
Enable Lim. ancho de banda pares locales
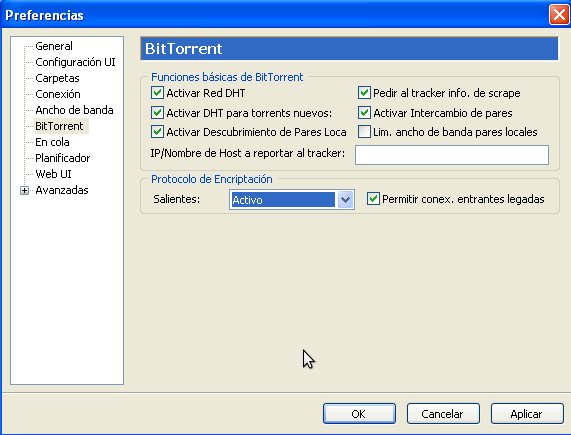[x=364, y=131]
